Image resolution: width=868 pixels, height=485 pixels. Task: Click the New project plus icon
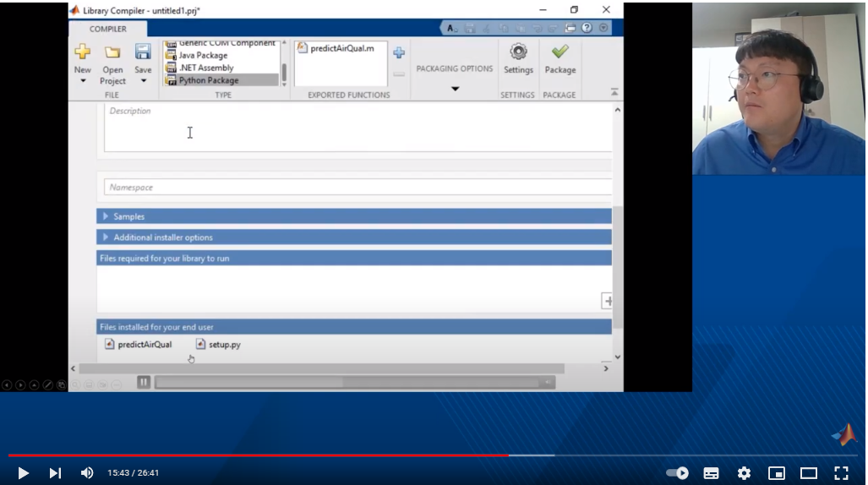(83, 52)
